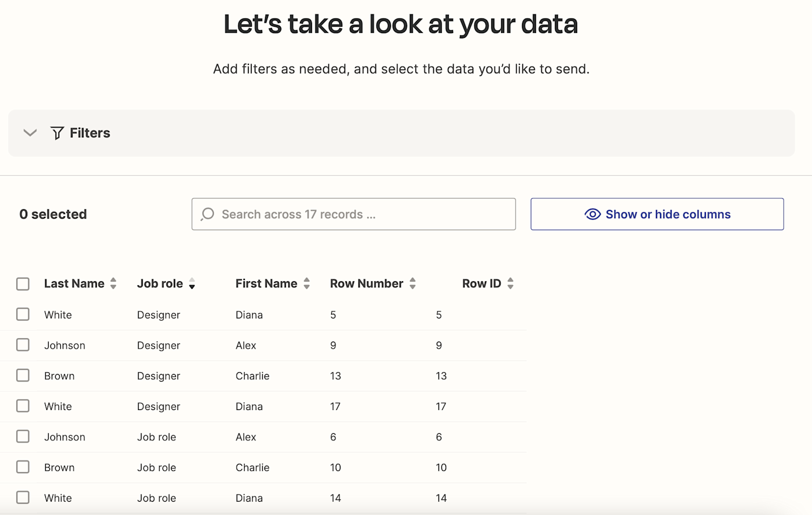Open the Filters section label
This screenshot has height=515, width=812.
[90, 133]
